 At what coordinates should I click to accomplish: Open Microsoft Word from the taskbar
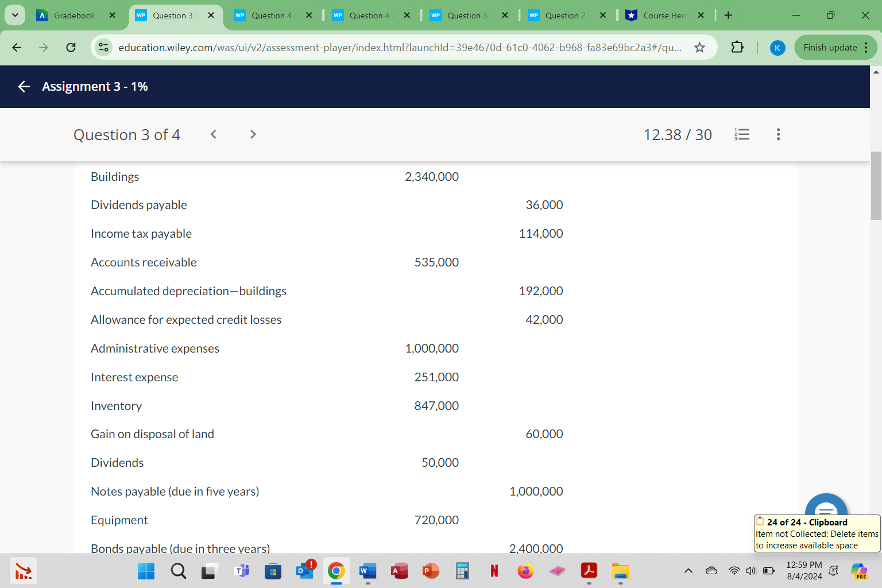(367, 571)
